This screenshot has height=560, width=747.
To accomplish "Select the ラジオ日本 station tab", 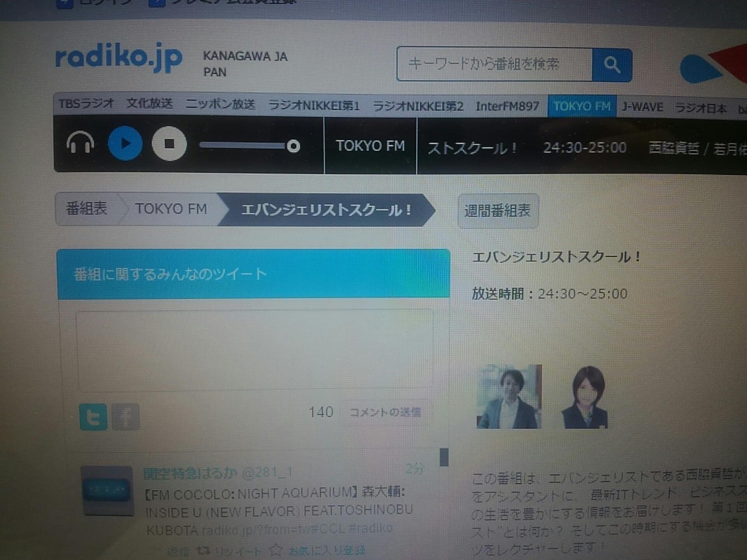I will pos(701,108).
